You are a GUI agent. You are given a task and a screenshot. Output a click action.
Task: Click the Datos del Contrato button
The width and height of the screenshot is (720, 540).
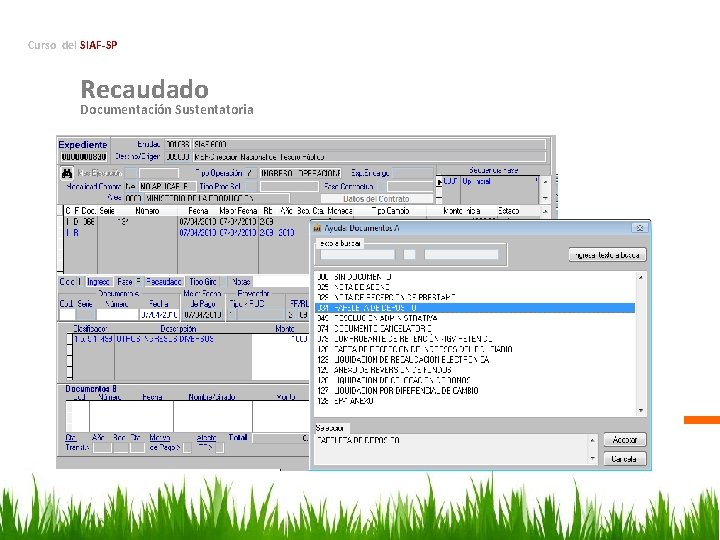(x=376, y=199)
